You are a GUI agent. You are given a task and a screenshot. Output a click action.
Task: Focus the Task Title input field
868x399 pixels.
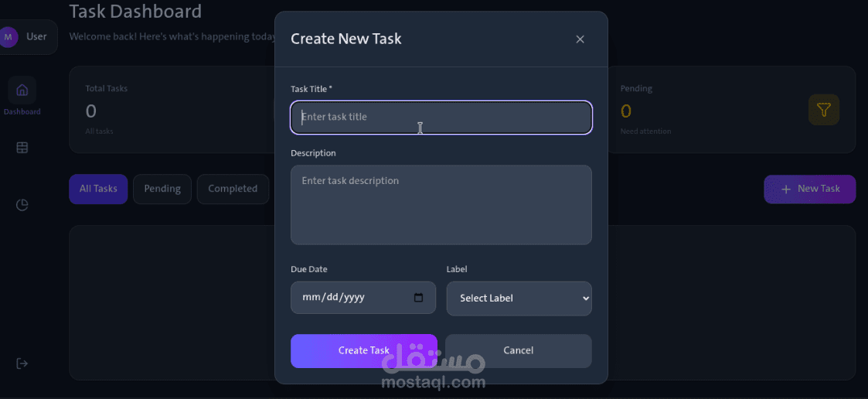click(x=441, y=118)
